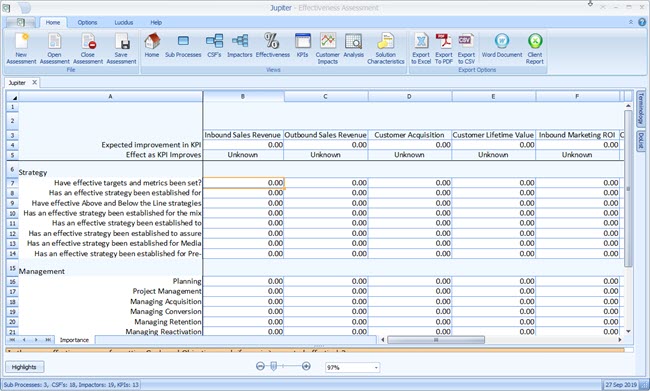This screenshot has height=391, width=650.
Task: Click the Outbound Sales Revenue header cell
Action: click(x=325, y=135)
